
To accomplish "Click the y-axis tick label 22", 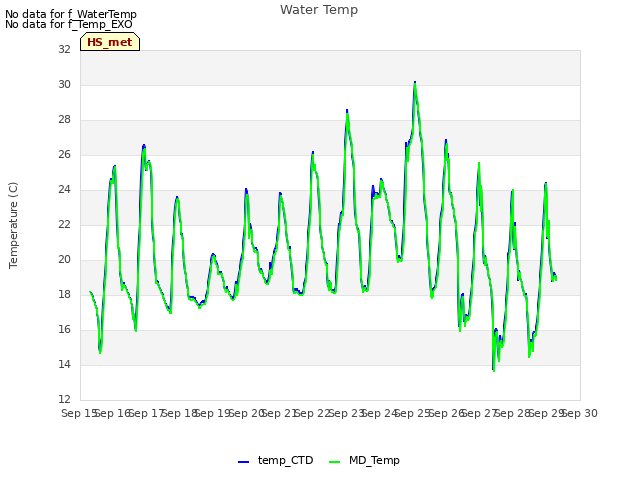I will pos(64,224).
